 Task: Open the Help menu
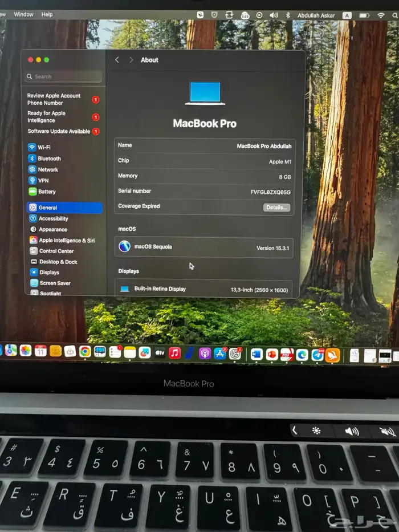tap(47, 14)
